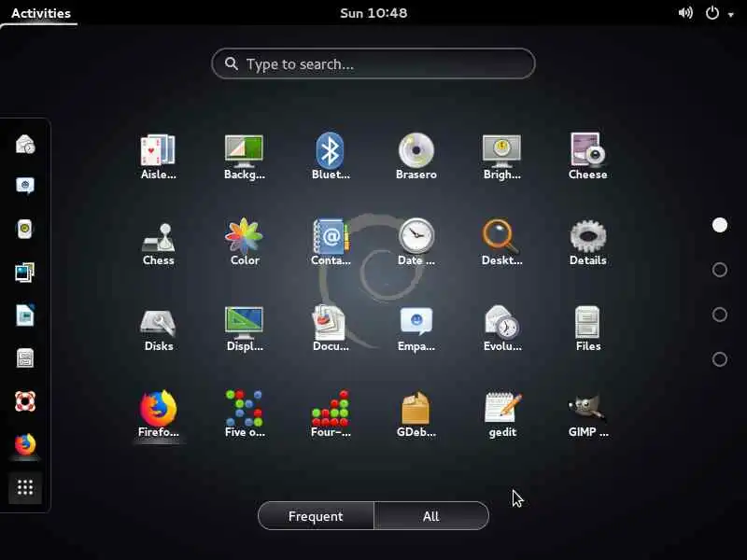Launch the gedit text editor
The image size is (747, 560).
(501, 413)
